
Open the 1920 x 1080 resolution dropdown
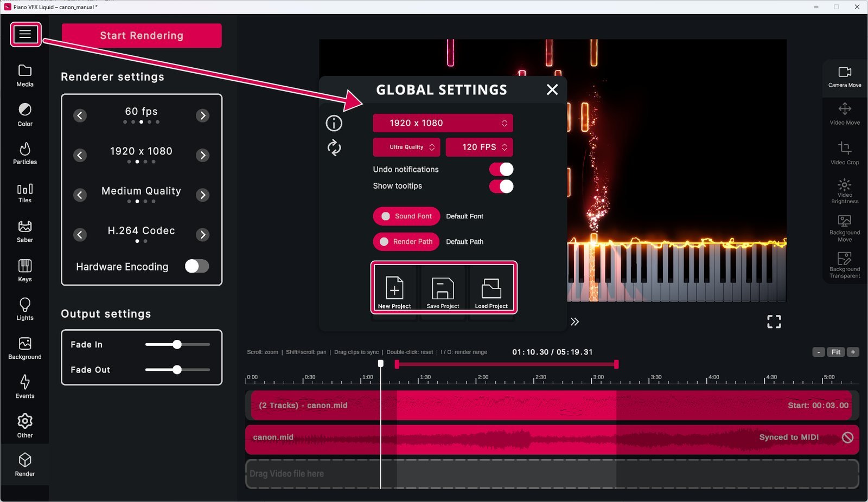pyautogui.click(x=443, y=123)
